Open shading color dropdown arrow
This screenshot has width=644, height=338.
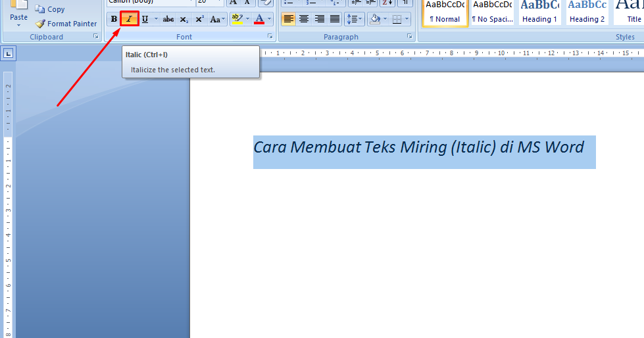pyautogui.click(x=385, y=19)
